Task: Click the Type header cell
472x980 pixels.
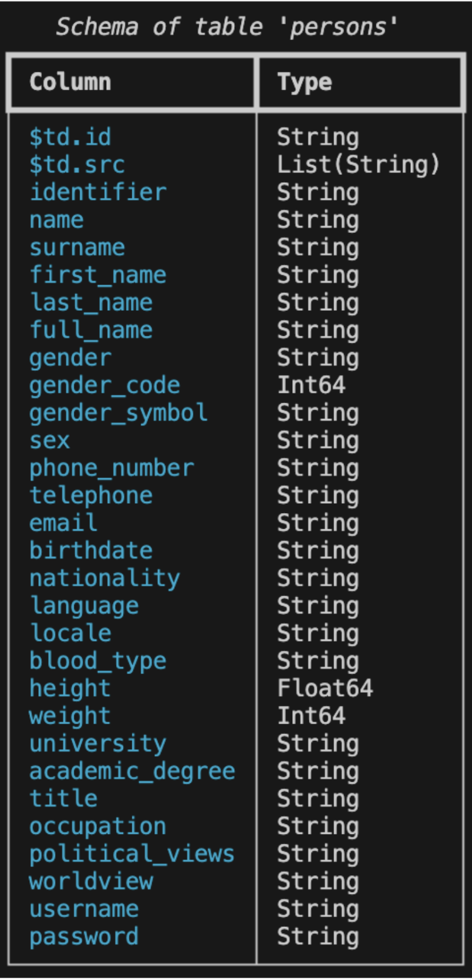Action: tap(305, 82)
